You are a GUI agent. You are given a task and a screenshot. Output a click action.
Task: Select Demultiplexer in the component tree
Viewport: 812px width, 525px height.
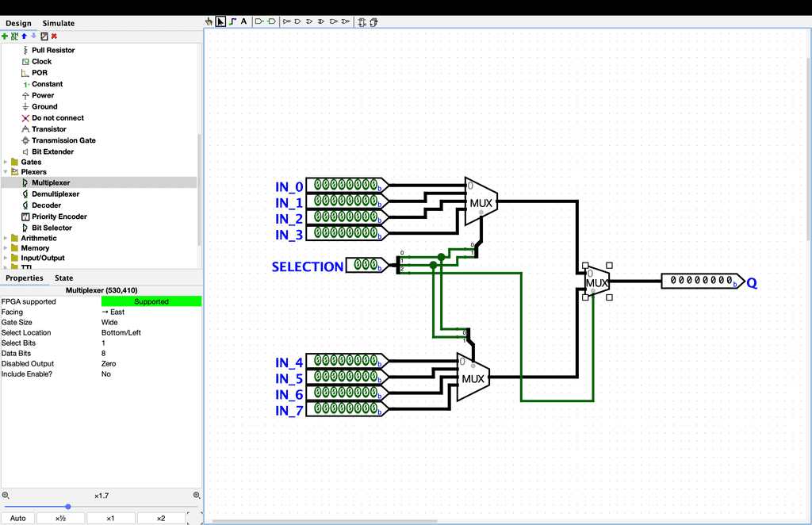(x=56, y=194)
